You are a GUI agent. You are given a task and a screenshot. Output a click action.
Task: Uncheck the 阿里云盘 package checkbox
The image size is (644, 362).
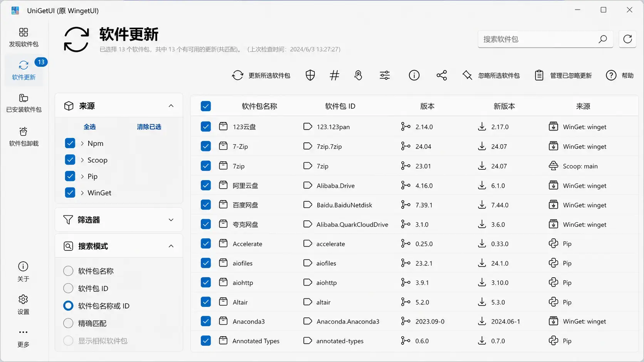point(206,185)
